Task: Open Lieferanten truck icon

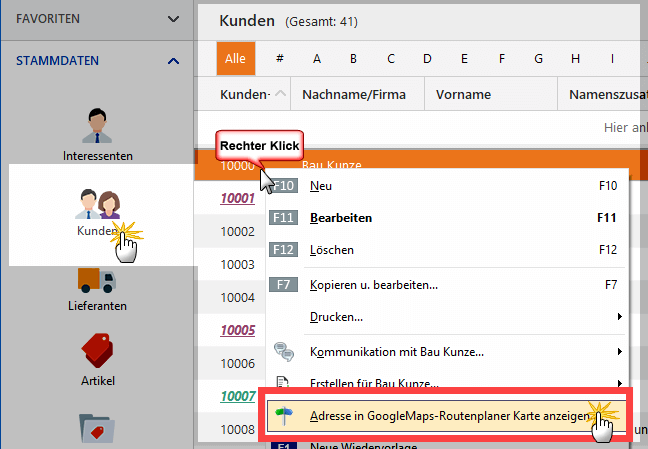Action: point(97,281)
